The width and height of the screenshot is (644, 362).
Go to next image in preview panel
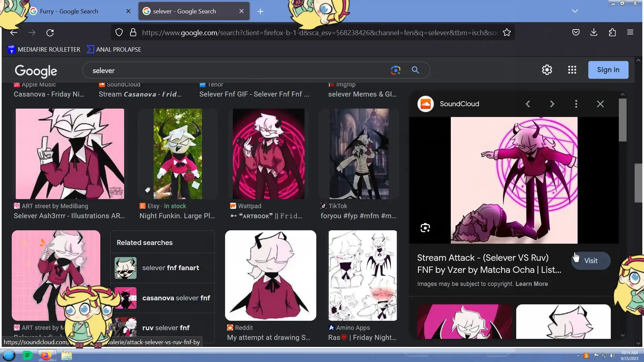[552, 104]
